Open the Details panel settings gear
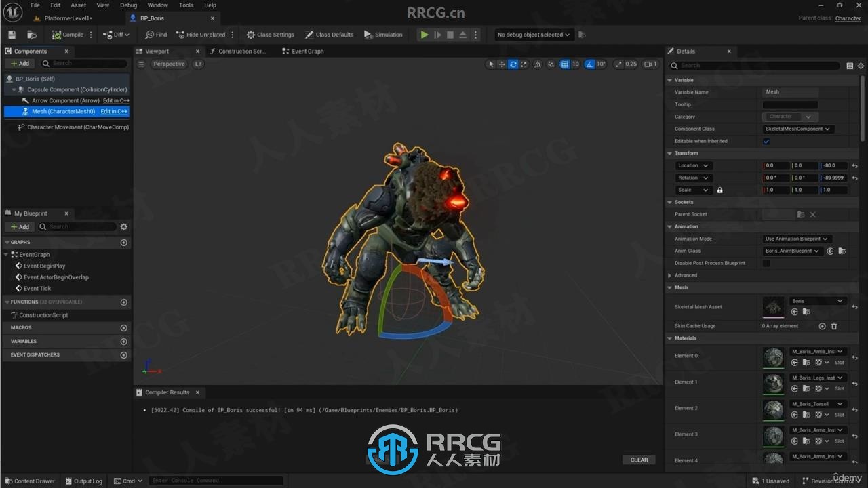Image resolution: width=868 pixels, height=488 pixels. 861,66
